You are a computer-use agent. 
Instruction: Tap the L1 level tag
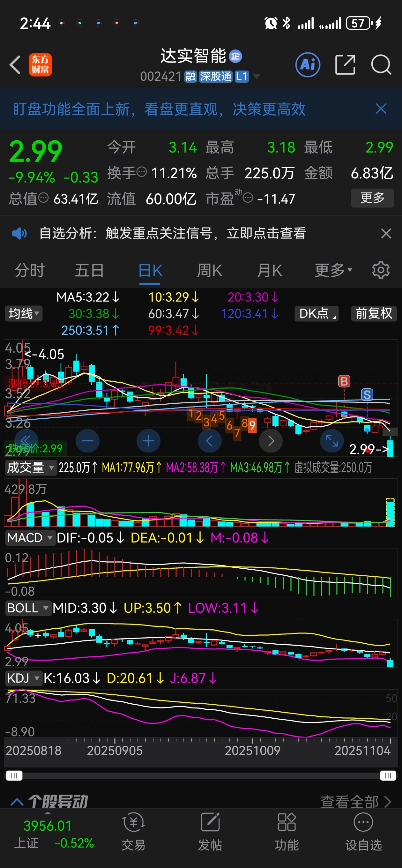coord(242,77)
